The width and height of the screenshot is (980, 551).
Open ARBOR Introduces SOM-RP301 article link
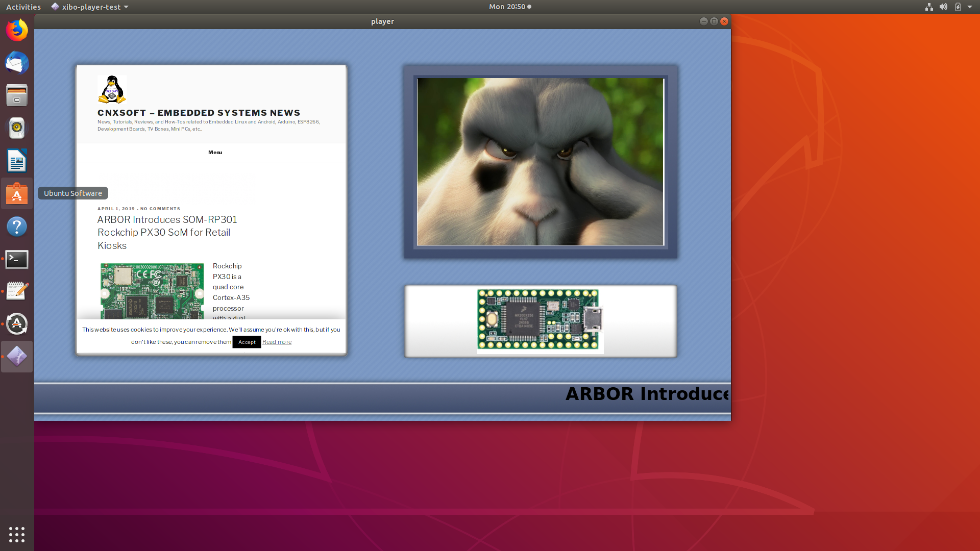pyautogui.click(x=167, y=232)
